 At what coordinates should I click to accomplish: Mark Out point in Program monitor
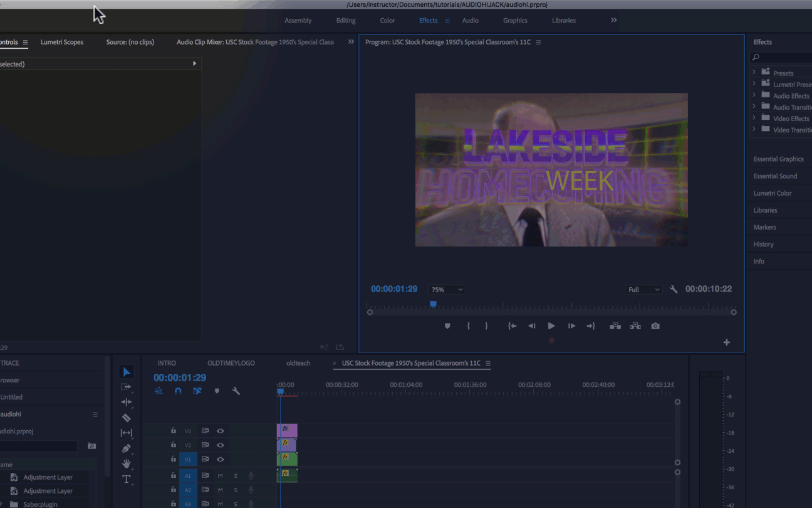click(486, 326)
